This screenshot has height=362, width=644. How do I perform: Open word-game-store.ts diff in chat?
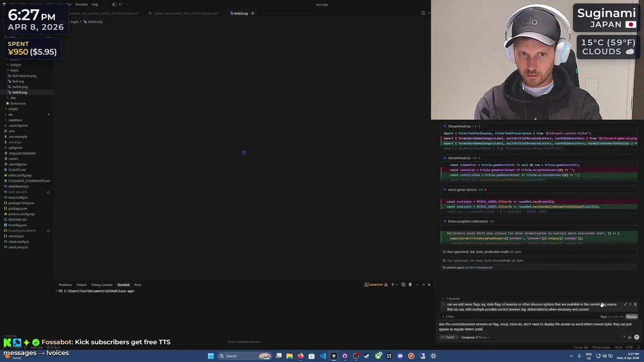click(x=462, y=190)
